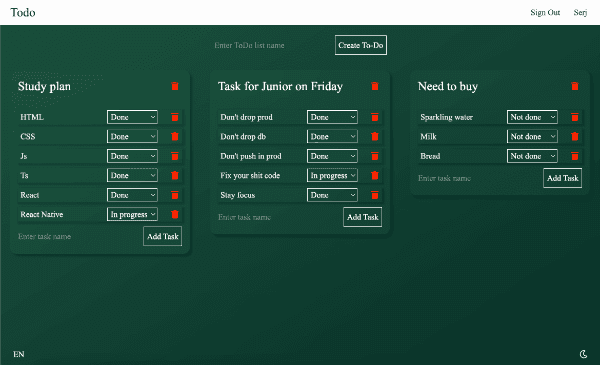Viewport: 600px width, 365px height.
Task: Remove the Fix your shit code task
Action: (x=375, y=175)
